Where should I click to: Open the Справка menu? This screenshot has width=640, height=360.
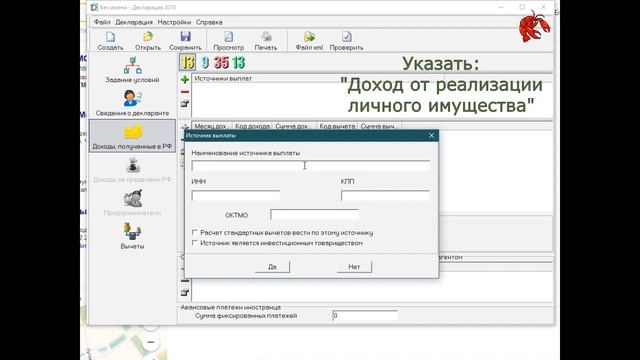pos(209,22)
